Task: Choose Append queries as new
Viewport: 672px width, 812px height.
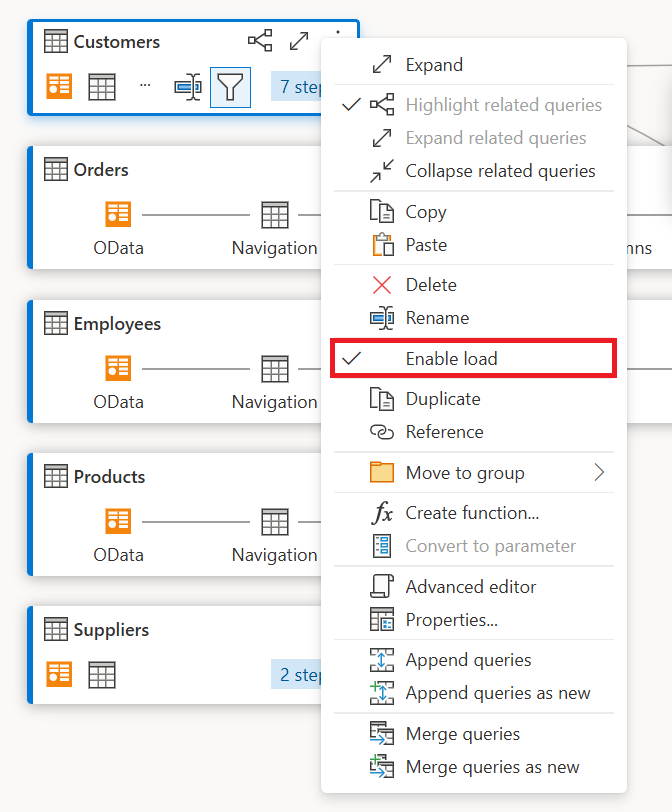Action: pos(474,693)
